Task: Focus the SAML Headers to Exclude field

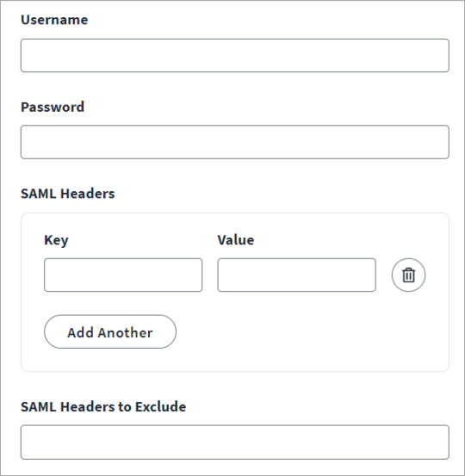Action: pyautogui.click(x=235, y=442)
